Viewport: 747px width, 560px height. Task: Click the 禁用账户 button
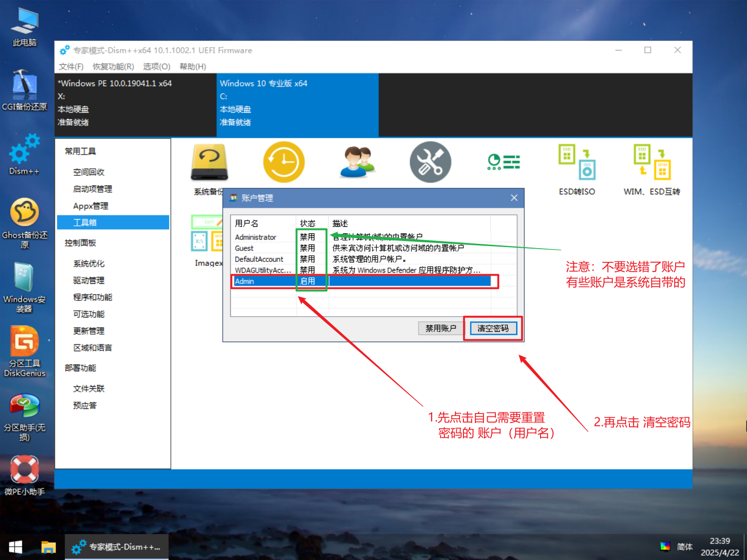441,328
